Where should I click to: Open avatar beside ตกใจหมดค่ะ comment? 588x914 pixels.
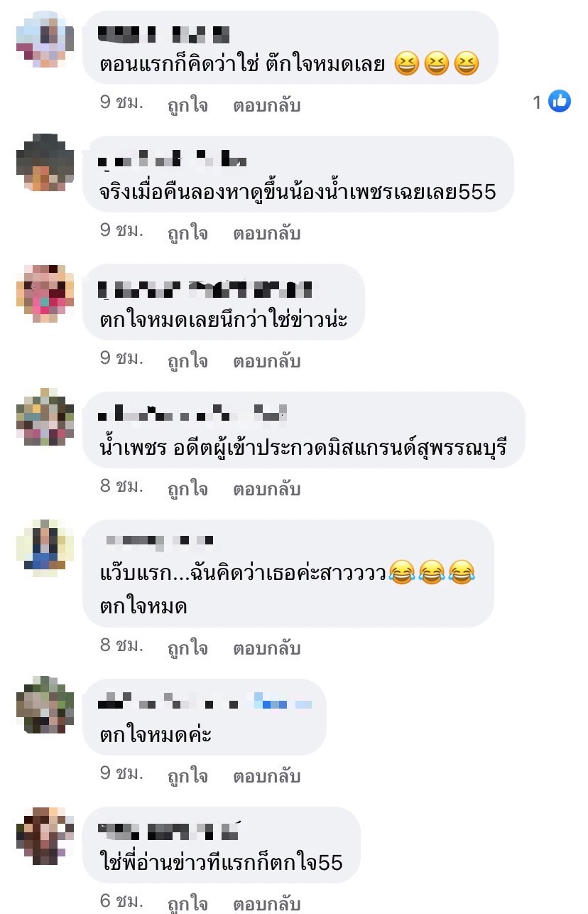(45, 704)
